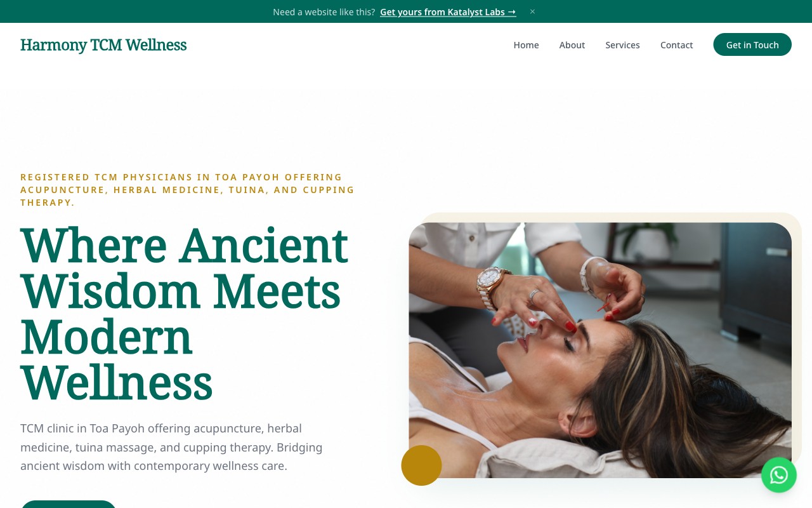812x508 pixels.
Task: Go to the About page
Action: 572,45
